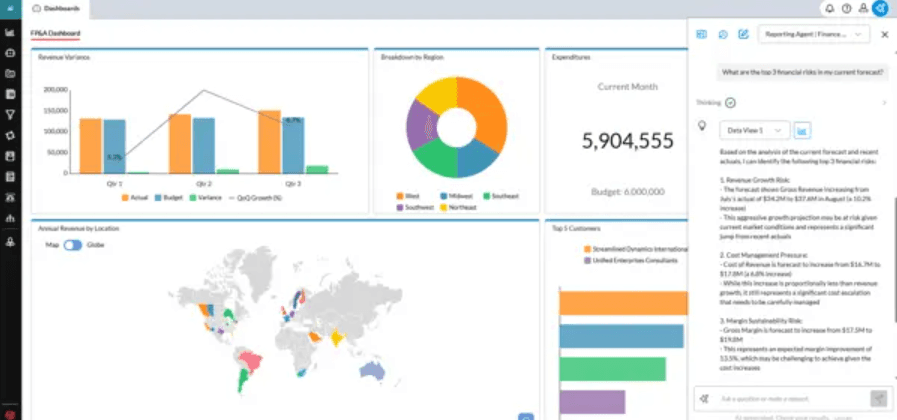Toggle Southwest region in donut legend
This screenshot has height=420, width=897.
(415, 207)
